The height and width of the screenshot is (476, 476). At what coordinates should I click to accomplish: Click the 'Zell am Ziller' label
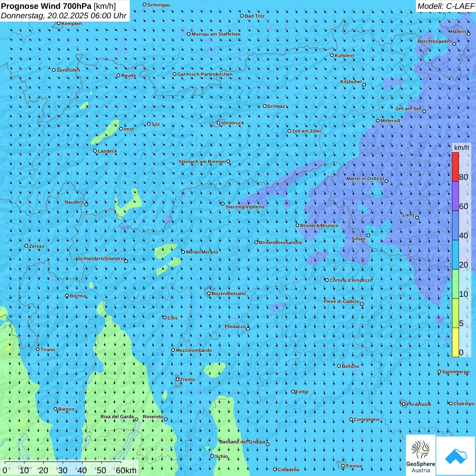point(307,131)
